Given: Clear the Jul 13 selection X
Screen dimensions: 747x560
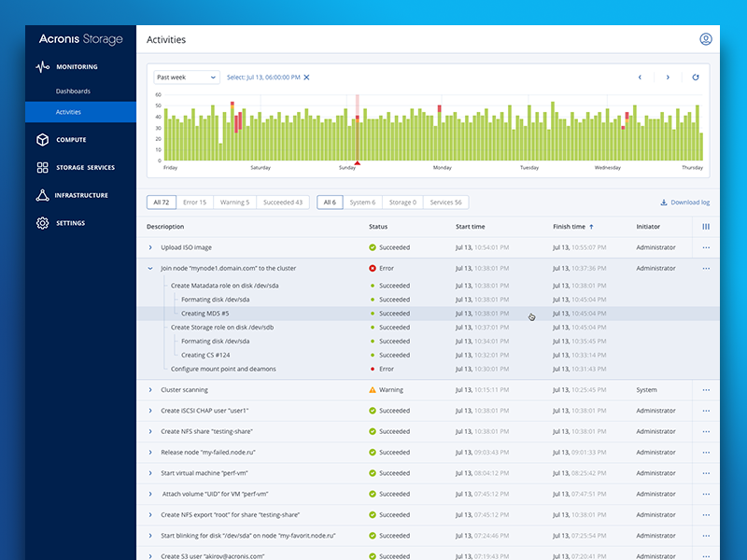Looking at the screenshot, I should pos(306,77).
